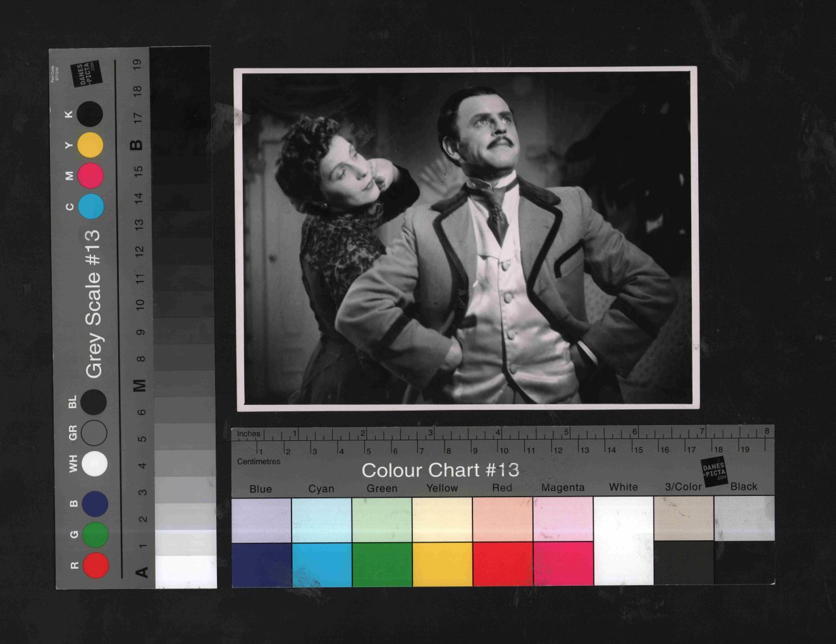This screenshot has width=836, height=644.
Task: Click the Danes-Picta logo on the colour chart
Action: coord(715,473)
